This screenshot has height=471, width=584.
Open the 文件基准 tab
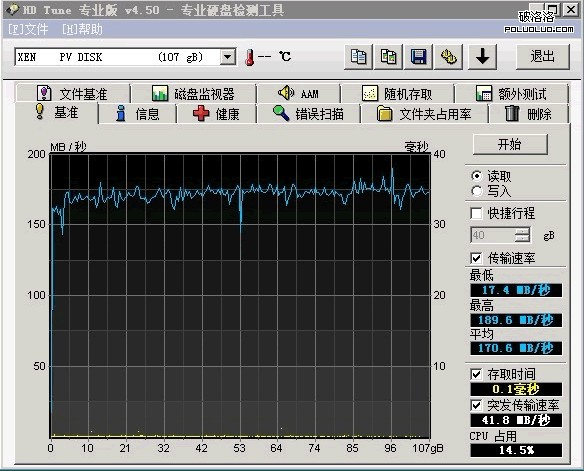tap(73, 93)
